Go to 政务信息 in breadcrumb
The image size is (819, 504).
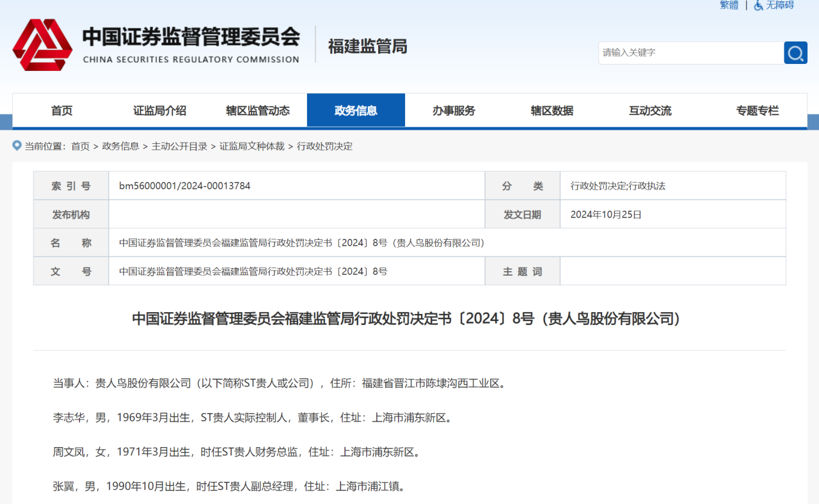pos(120,146)
